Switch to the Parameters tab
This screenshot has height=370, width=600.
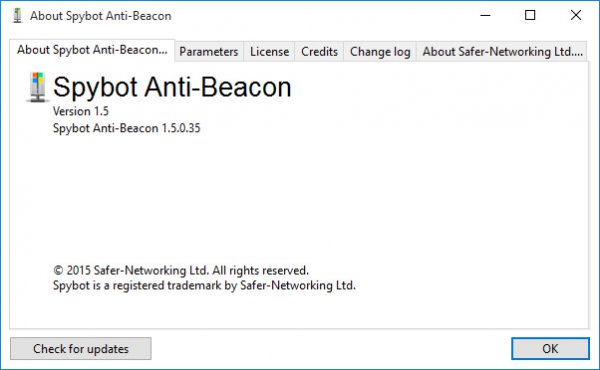[x=209, y=52]
